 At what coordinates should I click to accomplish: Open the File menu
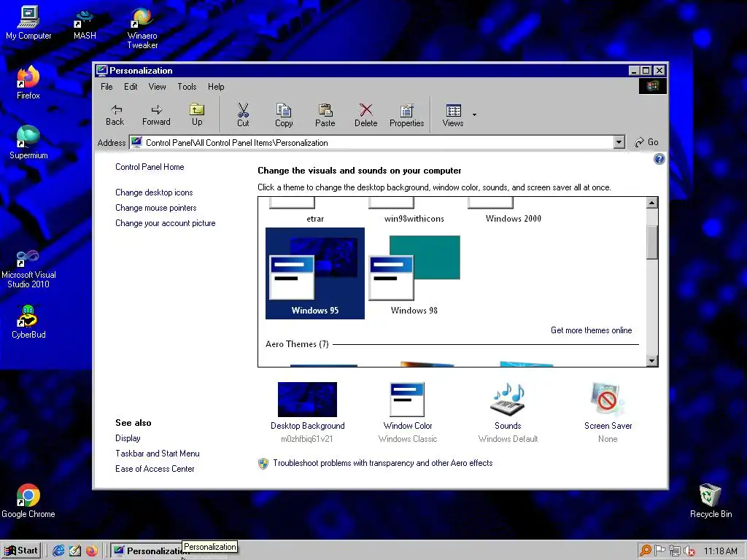tap(107, 87)
